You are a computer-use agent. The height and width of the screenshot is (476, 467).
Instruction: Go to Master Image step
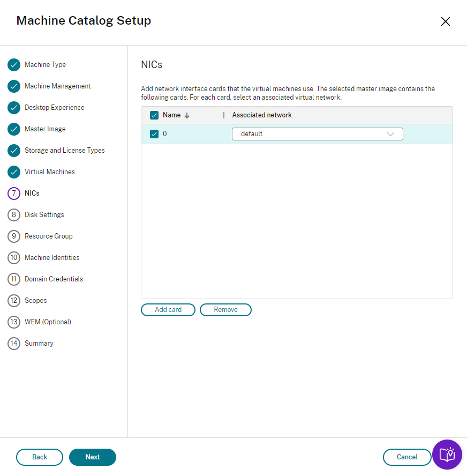[45, 129]
